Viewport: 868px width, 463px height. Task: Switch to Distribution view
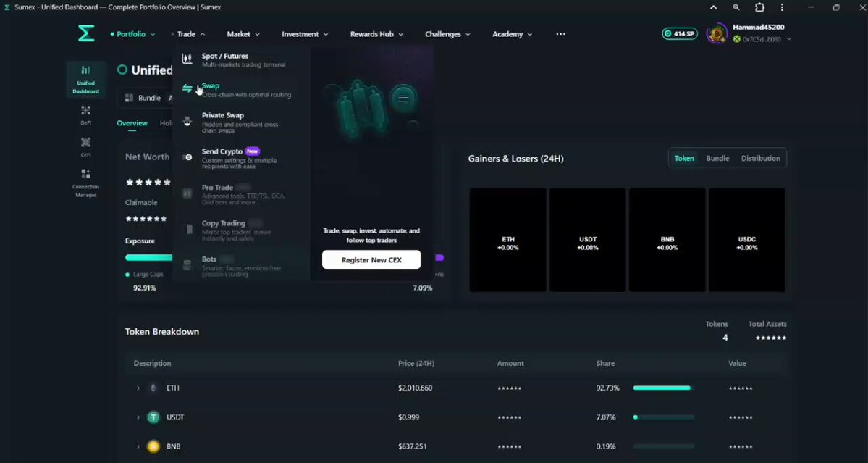click(x=761, y=159)
